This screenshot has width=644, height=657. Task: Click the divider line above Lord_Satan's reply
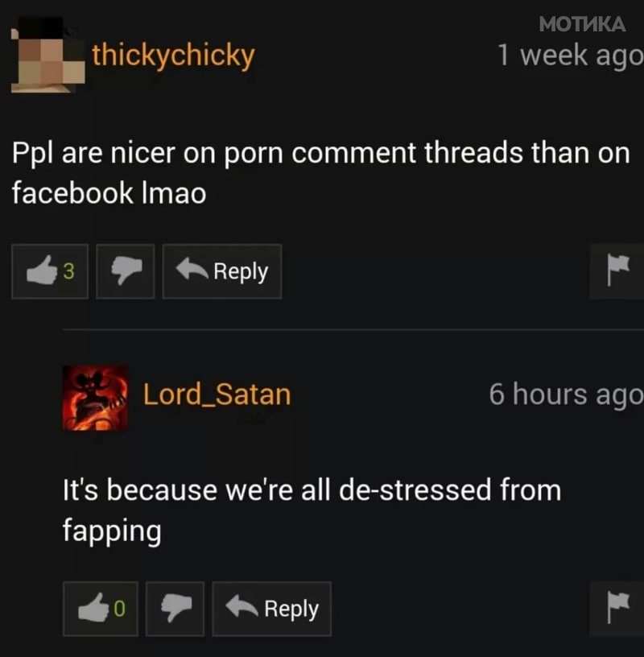353,330
